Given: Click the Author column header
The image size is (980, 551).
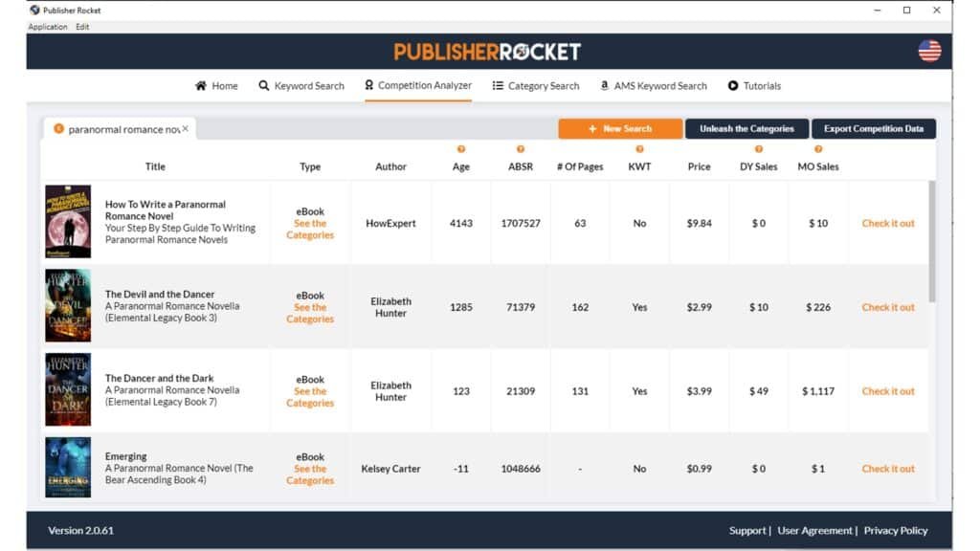Looking at the screenshot, I should tap(390, 166).
